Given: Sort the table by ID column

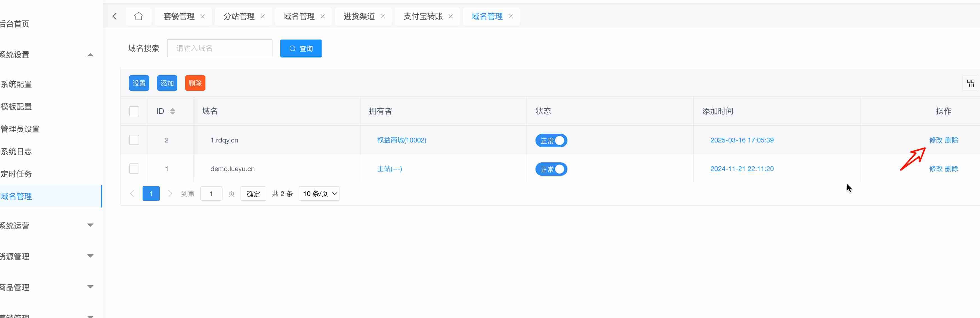Looking at the screenshot, I should (x=172, y=111).
